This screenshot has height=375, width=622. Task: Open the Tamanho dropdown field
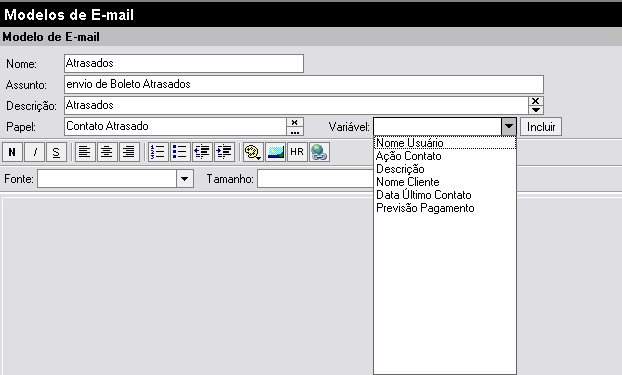pyautogui.click(x=315, y=179)
